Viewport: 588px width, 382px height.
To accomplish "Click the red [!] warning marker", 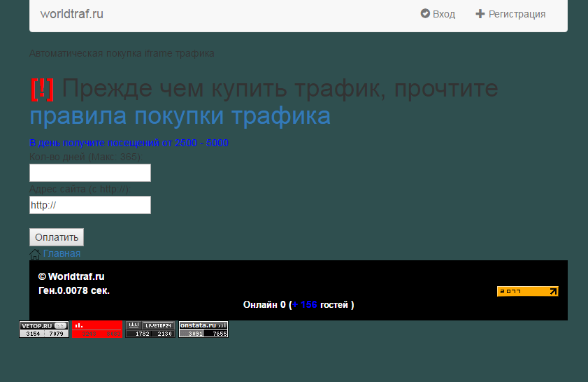I will pos(43,89).
